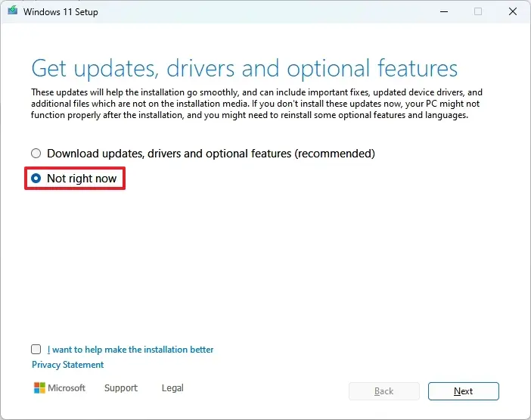531x420 pixels.
Task: Click the Legal link
Action: point(172,387)
